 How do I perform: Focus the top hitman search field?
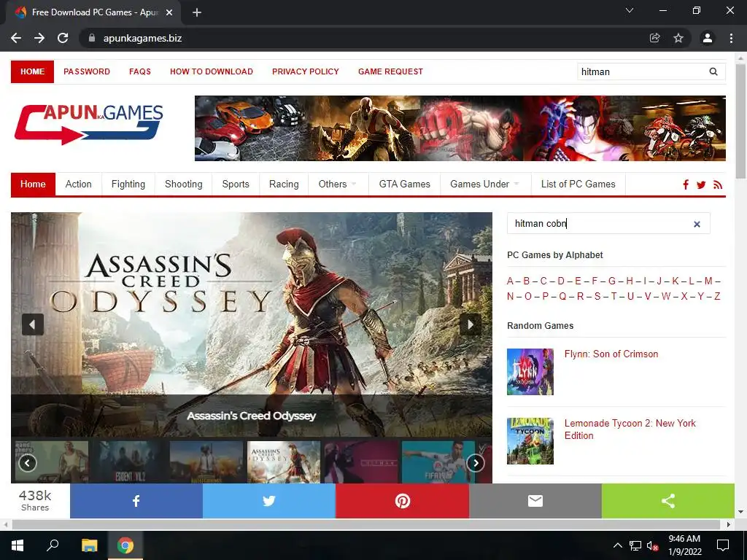point(642,71)
